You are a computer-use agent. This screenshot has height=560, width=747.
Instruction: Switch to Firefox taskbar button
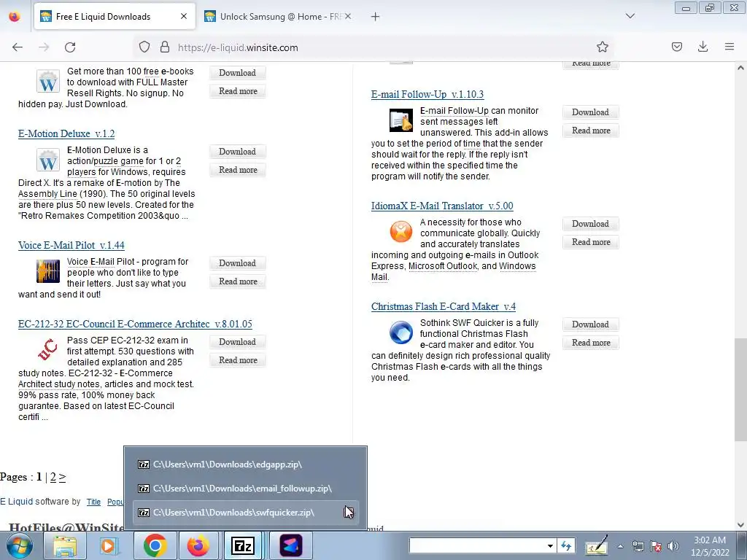198,545
